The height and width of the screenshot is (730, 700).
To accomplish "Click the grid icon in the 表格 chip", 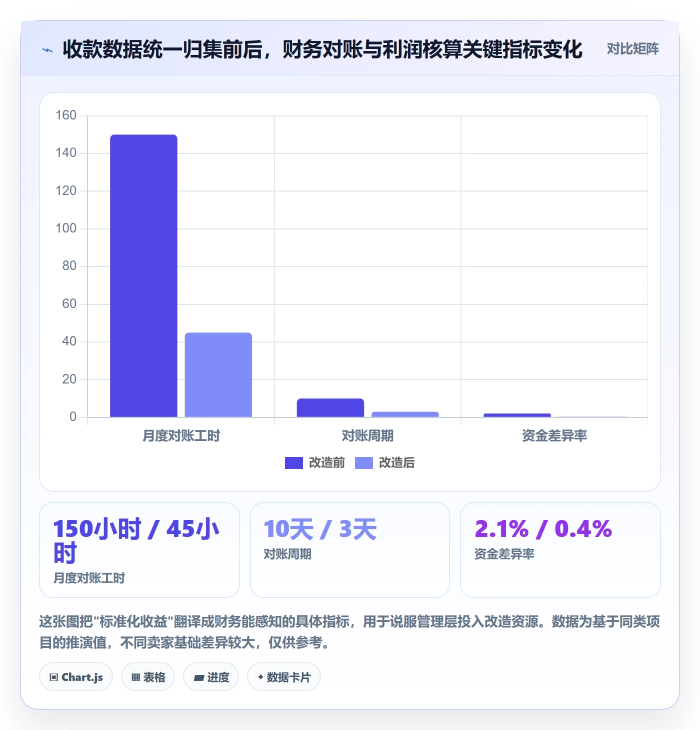I will click(x=136, y=677).
